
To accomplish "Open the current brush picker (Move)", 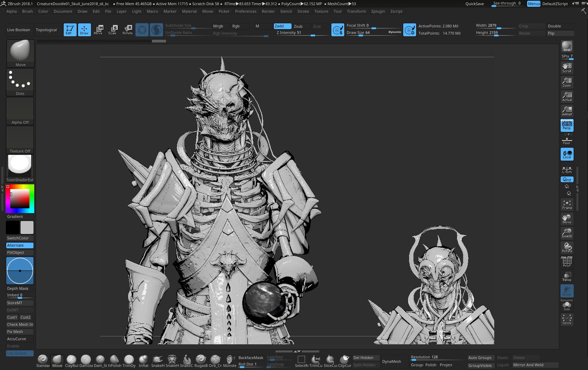I will [20, 53].
